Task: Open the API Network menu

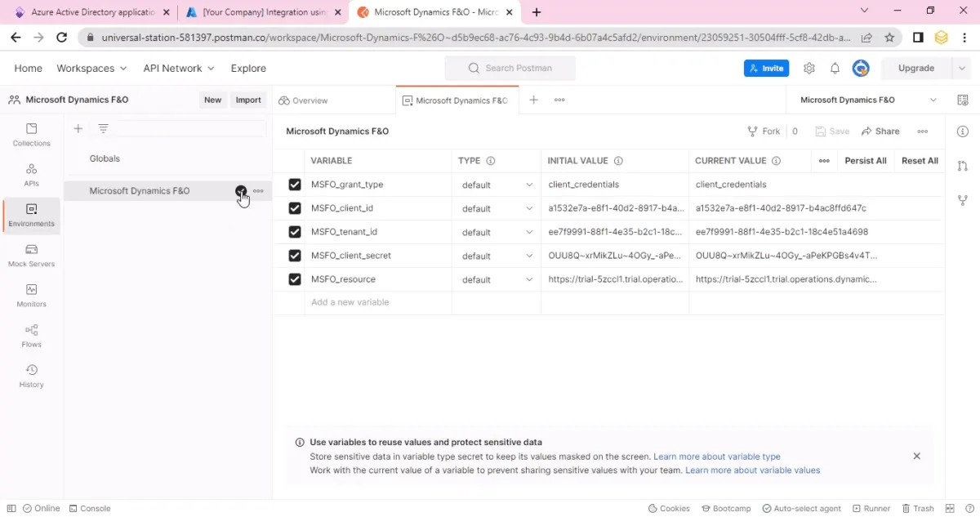Action: [x=179, y=69]
